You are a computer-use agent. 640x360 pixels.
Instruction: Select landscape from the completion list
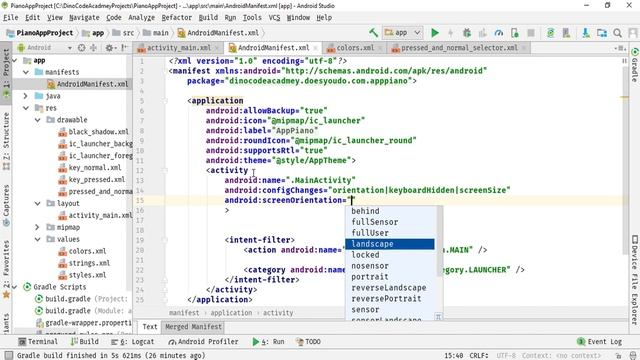(x=390, y=244)
